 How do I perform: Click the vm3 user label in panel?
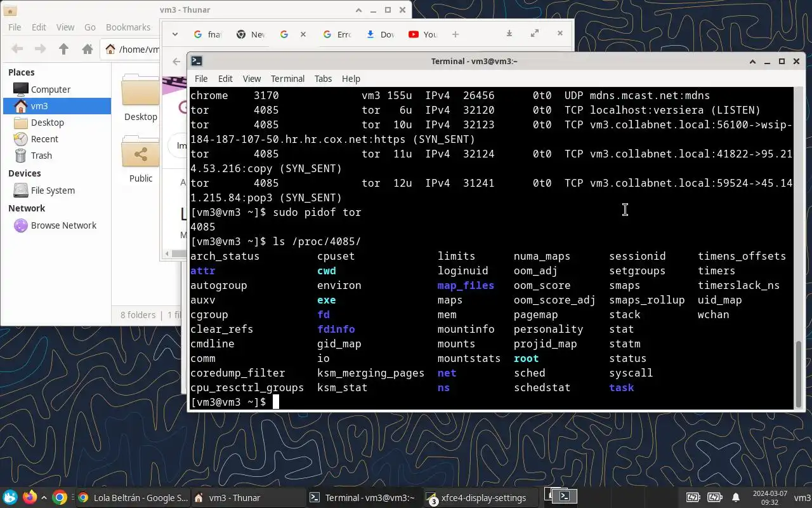point(802,497)
